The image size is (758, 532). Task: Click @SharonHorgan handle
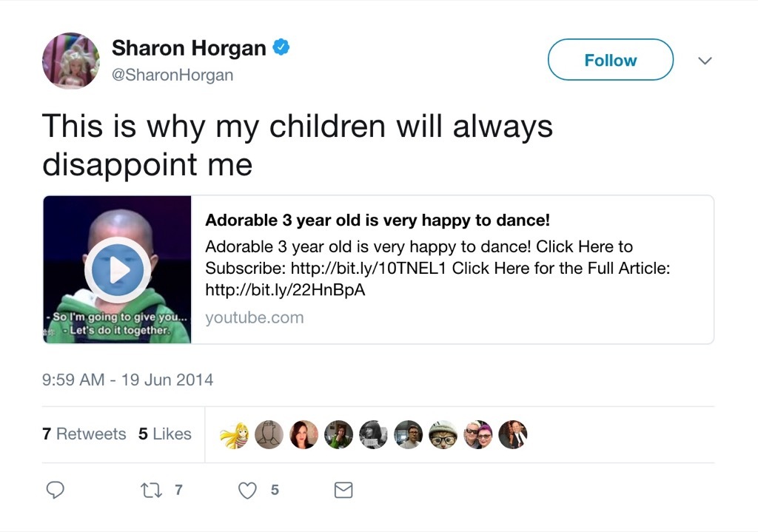172,75
